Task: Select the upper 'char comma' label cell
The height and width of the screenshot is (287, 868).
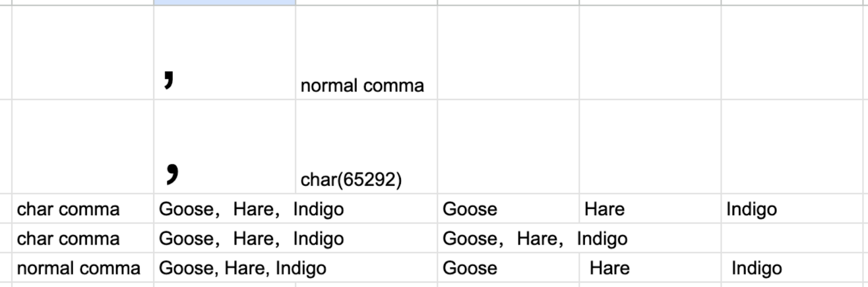Action: [x=68, y=209]
